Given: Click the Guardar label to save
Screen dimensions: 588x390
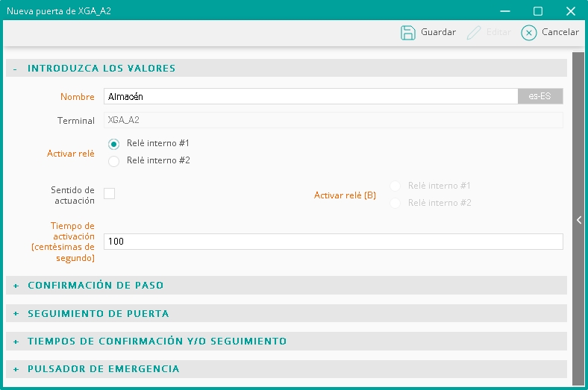Looking at the screenshot, I should click(x=438, y=32).
